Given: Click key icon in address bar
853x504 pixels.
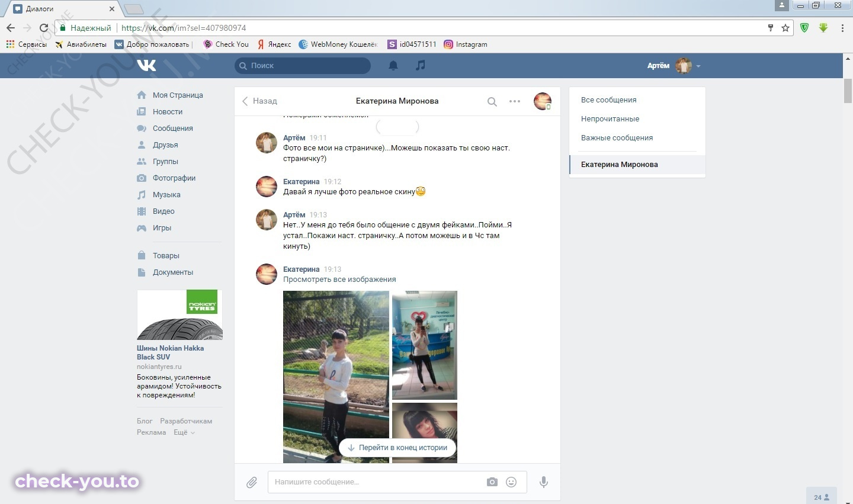Looking at the screenshot, I should (x=771, y=28).
